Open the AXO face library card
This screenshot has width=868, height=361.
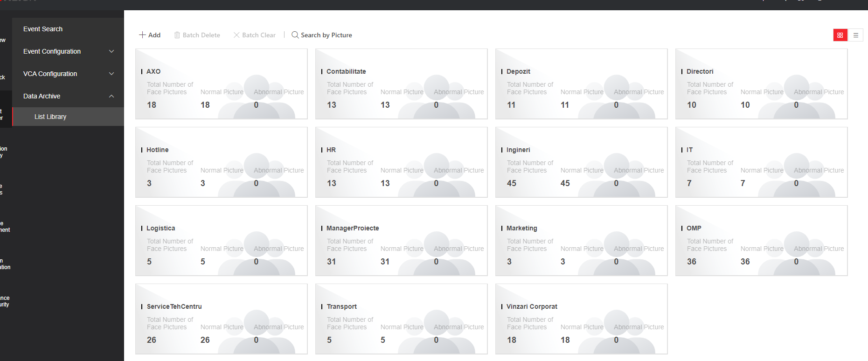pos(221,84)
